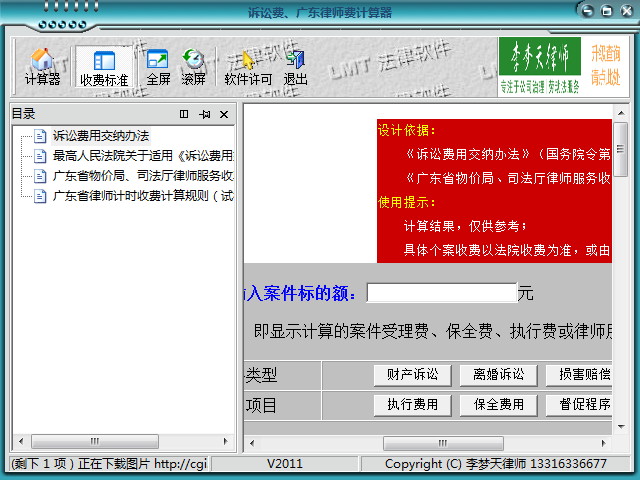Open the 计算器 calculator home icon
Screen dimensions: 640x480
pos(42,66)
